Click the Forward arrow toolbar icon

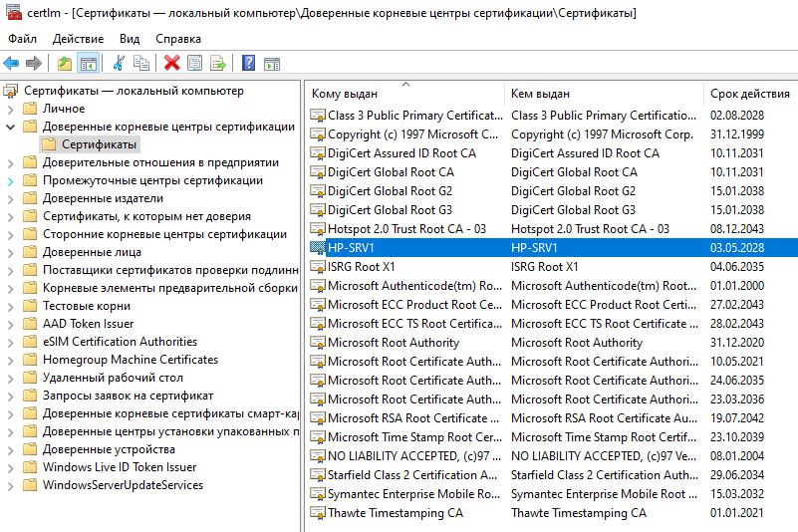(x=34, y=63)
